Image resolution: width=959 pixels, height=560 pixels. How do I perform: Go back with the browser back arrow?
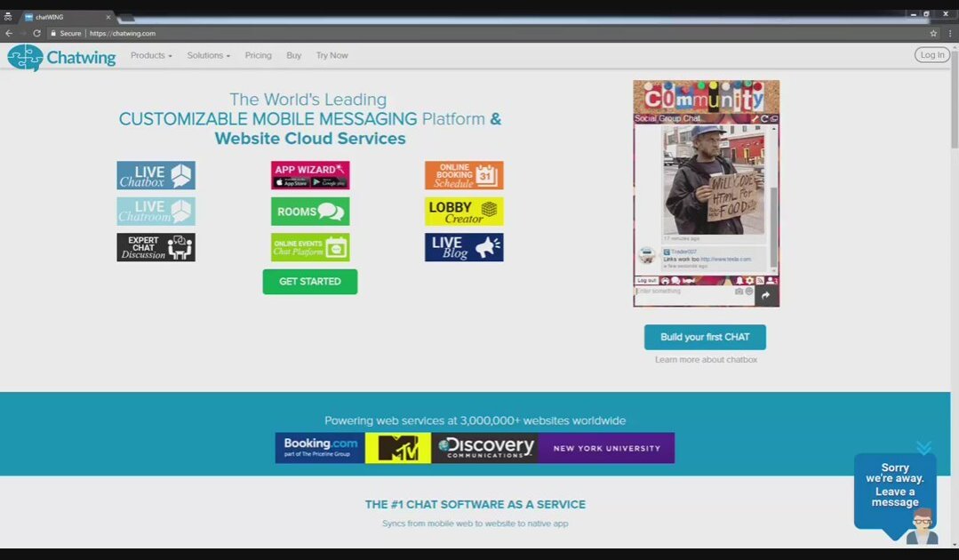point(9,33)
